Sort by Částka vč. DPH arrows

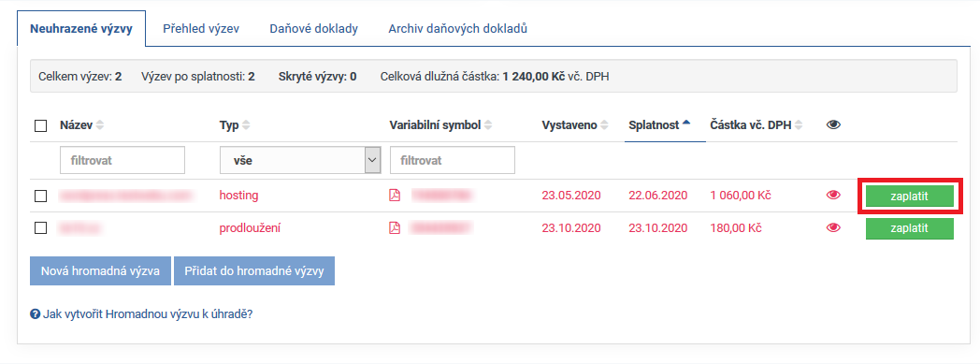click(799, 125)
